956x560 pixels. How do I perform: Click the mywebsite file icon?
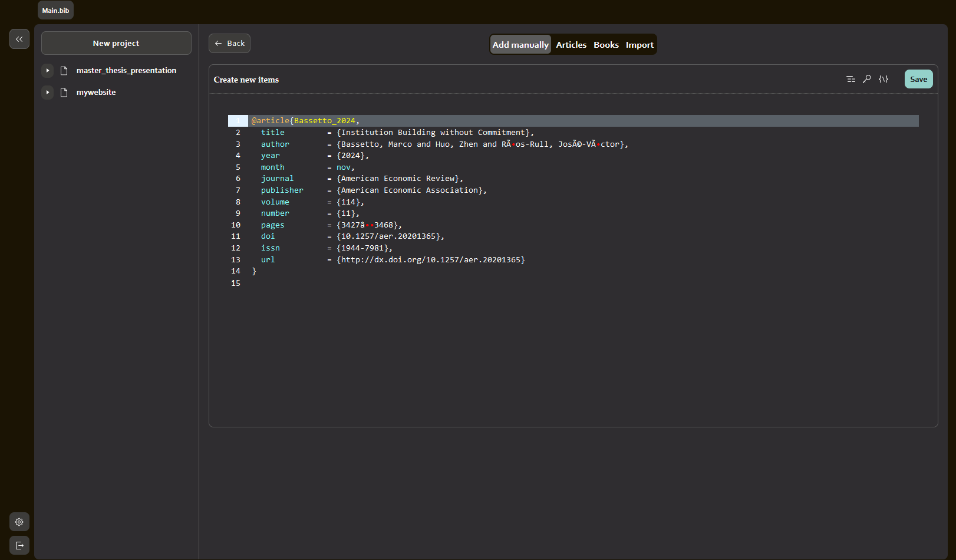(64, 93)
